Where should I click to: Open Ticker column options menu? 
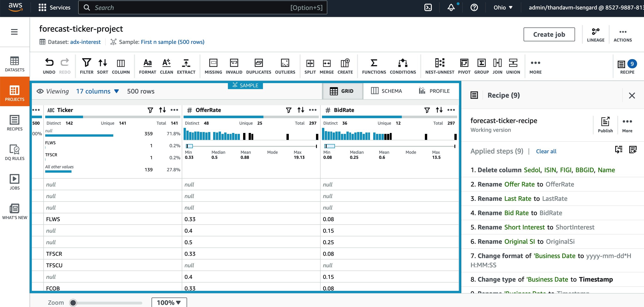[174, 110]
